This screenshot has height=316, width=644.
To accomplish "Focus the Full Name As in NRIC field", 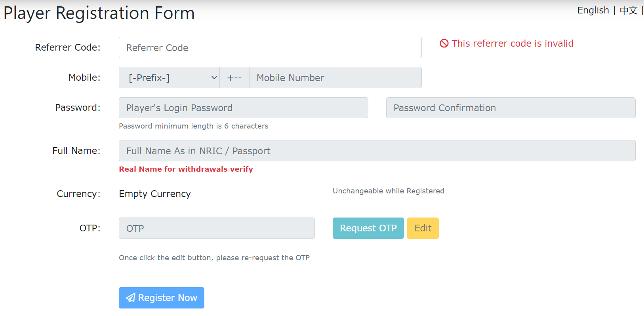I will pyautogui.click(x=377, y=151).
